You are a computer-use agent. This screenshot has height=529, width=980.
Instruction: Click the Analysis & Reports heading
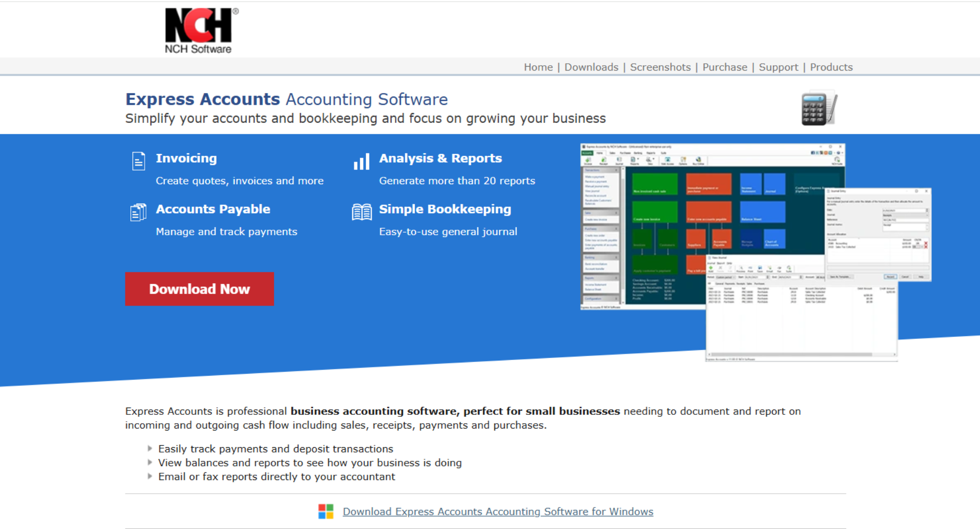(440, 158)
